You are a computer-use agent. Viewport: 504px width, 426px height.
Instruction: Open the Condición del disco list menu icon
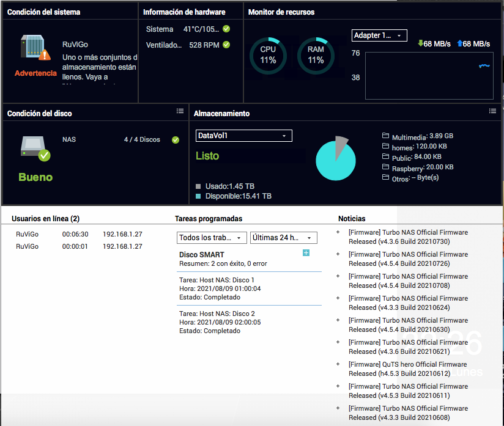click(180, 111)
